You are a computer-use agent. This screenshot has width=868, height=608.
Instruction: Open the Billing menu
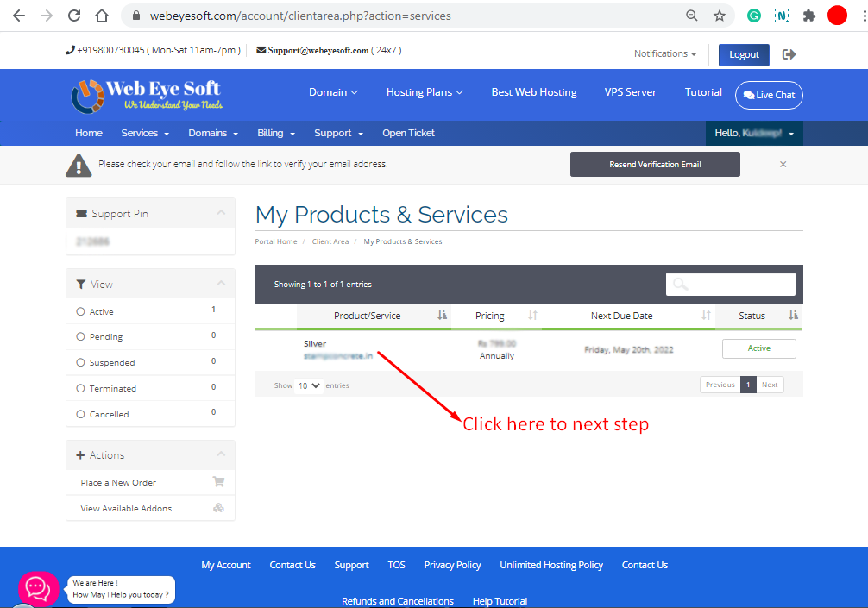click(275, 133)
